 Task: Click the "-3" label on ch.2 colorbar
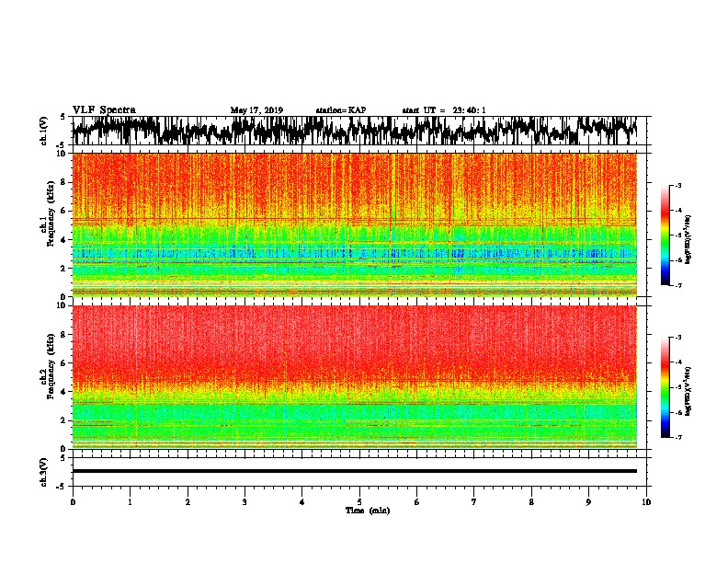tap(677, 338)
